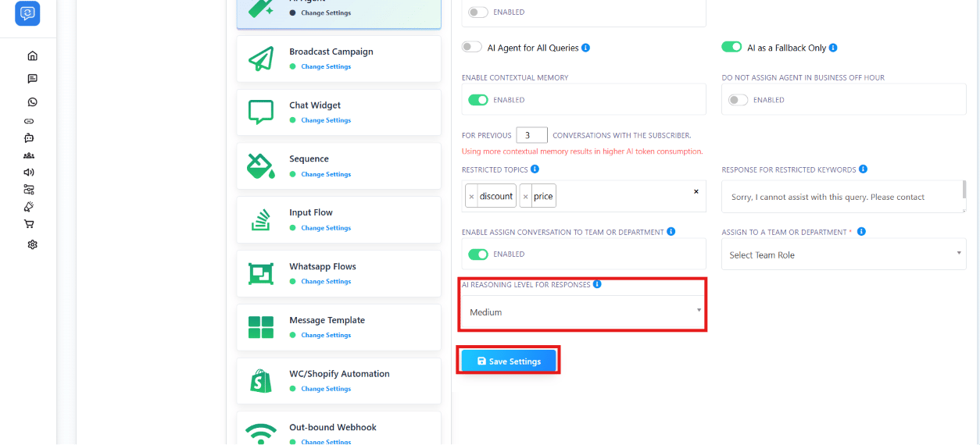Open Change Settings under Chat Widget
This screenshot has height=445, width=980.
[x=326, y=120]
